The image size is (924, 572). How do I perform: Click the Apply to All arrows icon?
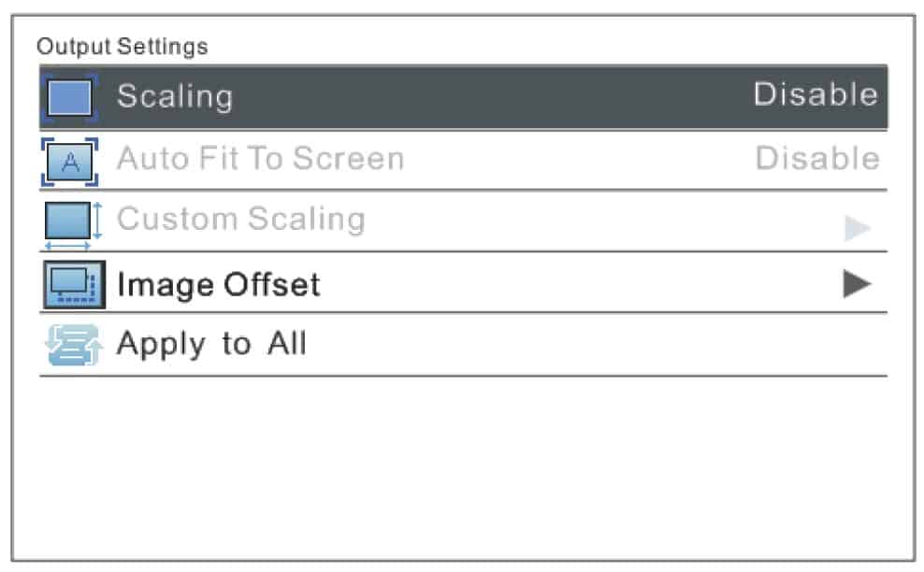[x=74, y=345]
